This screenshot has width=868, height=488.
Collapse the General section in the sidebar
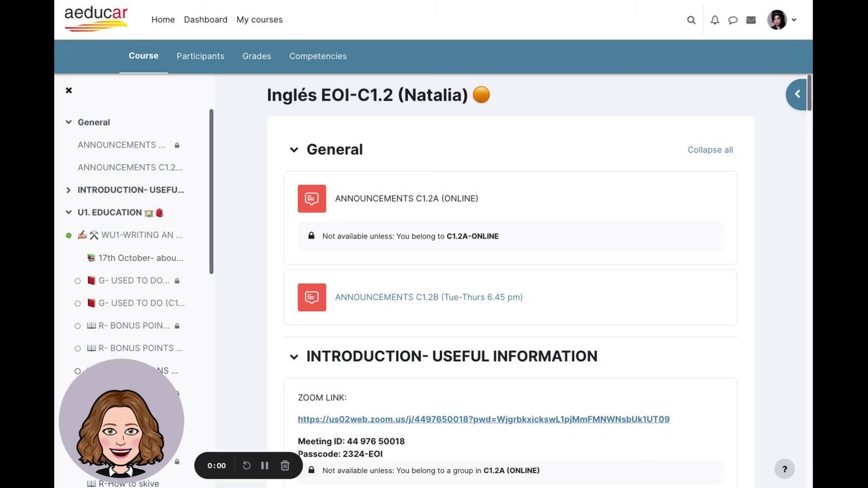pyautogui.click(x=68, y=122)
